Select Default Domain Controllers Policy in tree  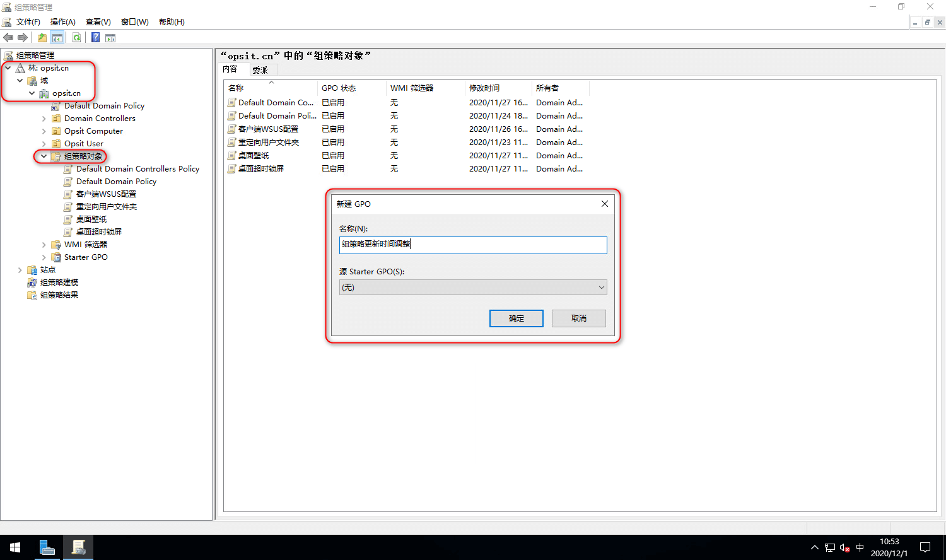(137, 169)
